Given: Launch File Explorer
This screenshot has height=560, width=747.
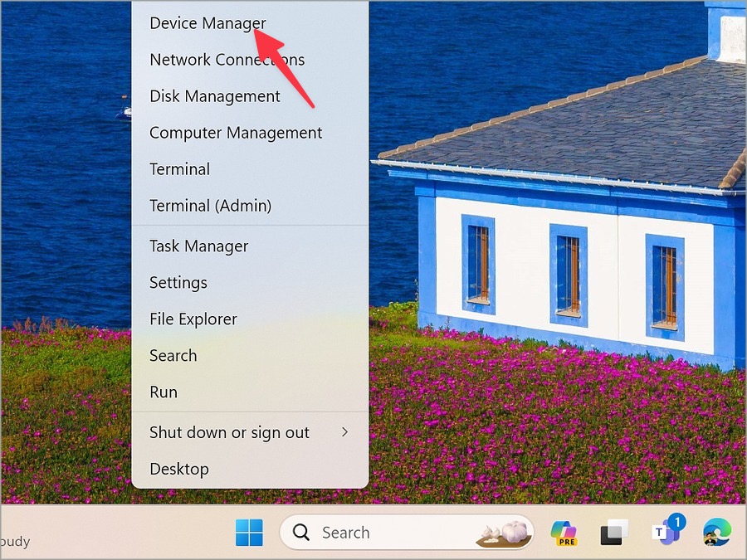Looking at the screenshot, I should (250, 319).
